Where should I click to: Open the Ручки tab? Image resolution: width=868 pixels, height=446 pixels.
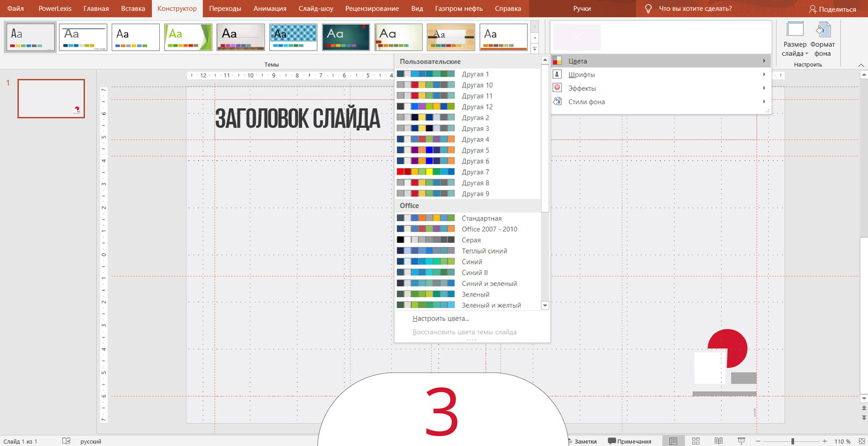point(582,8)
